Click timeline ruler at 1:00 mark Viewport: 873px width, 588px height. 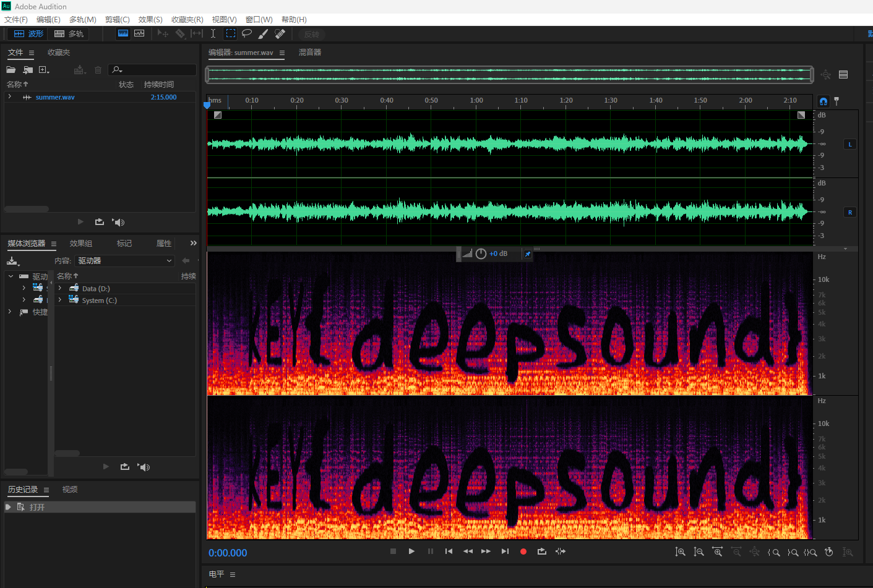point(476,101)
